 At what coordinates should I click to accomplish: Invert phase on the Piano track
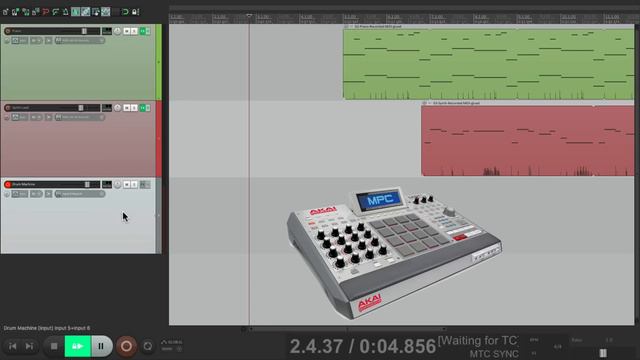(7, 40)
